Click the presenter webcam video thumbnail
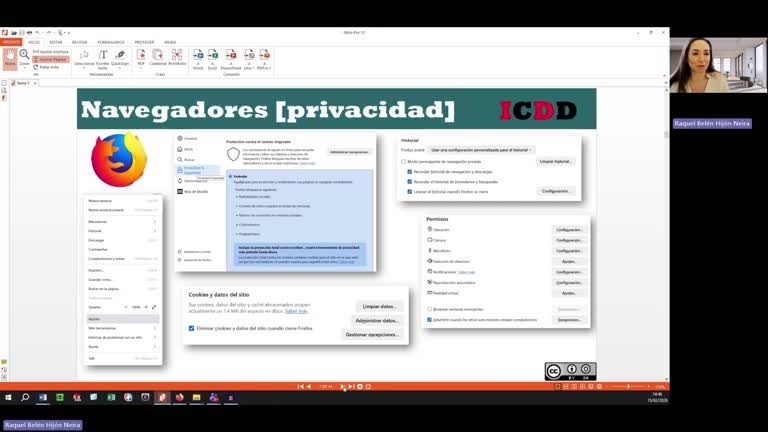The image size is (768, 432). point(719,65)
